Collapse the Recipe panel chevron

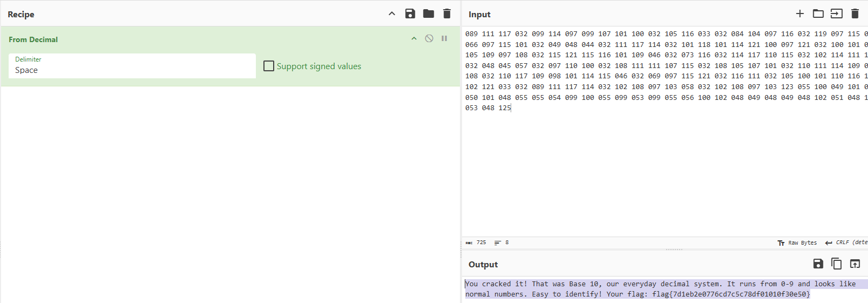392,14
